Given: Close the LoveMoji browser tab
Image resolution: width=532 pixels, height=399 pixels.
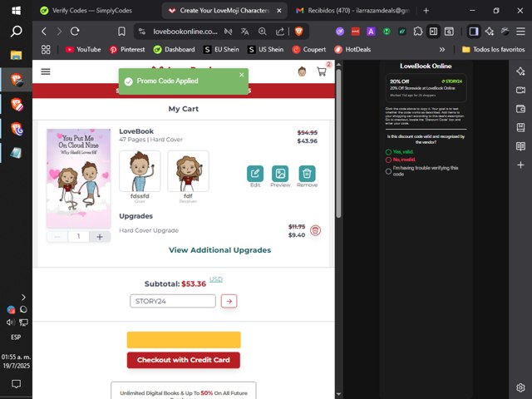Looking at the screenshot, I should 279,11.
